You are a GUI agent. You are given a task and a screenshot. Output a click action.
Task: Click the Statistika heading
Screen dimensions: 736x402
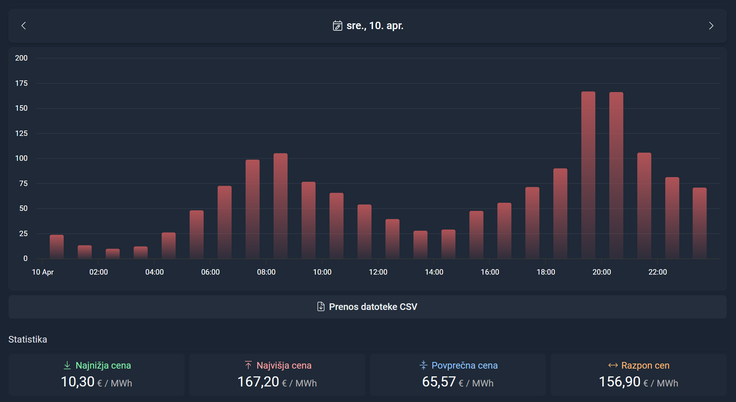click(x=28, y=339)
